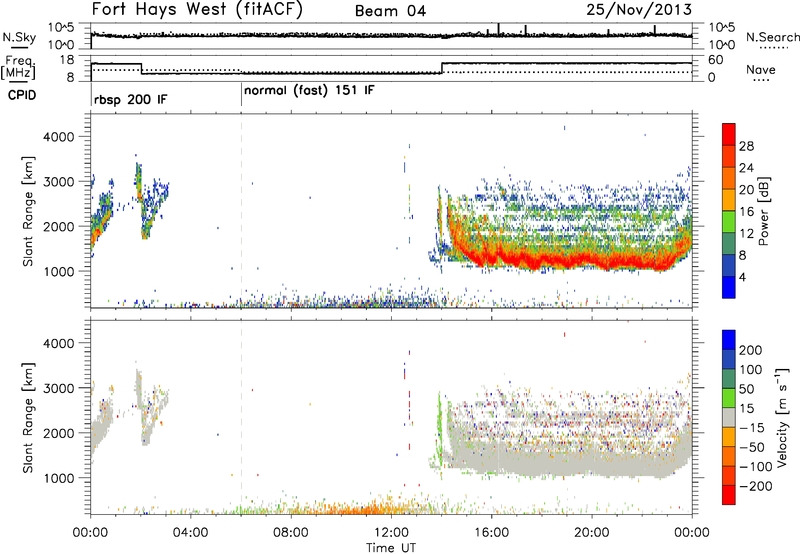
Task: Select the 'Beam 04' label
Action: click(x=390, y=11)
